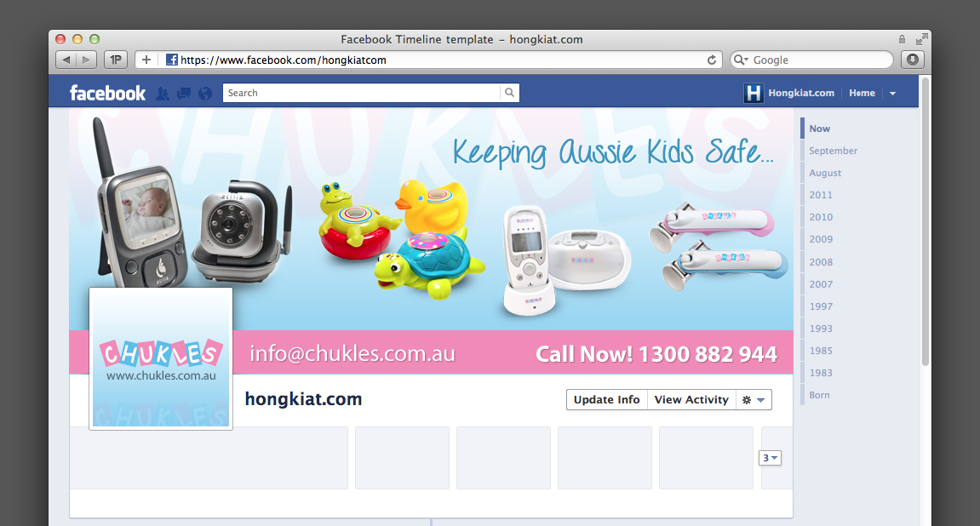This screenshot has height=526, width=980.
Task: Click the Chukles profile picture
Action: pos(161,358)
